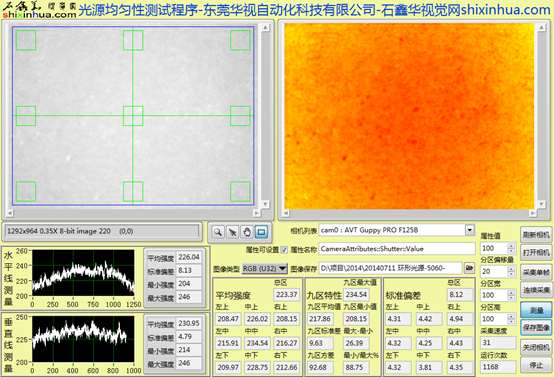The width and height of the screenshot is (554, 377).
Task: Click the 打开相机 button
Action: [x=536, y=253]
